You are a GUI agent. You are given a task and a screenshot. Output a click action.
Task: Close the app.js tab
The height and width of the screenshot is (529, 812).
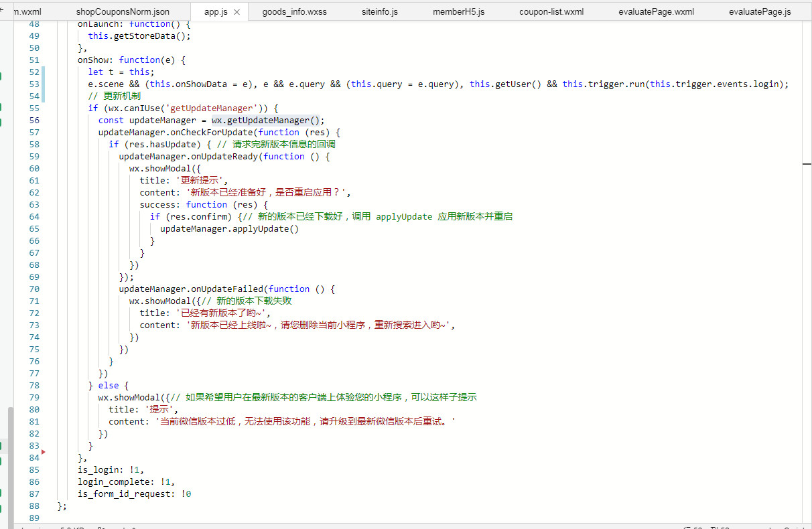click(x=236, y=12)
